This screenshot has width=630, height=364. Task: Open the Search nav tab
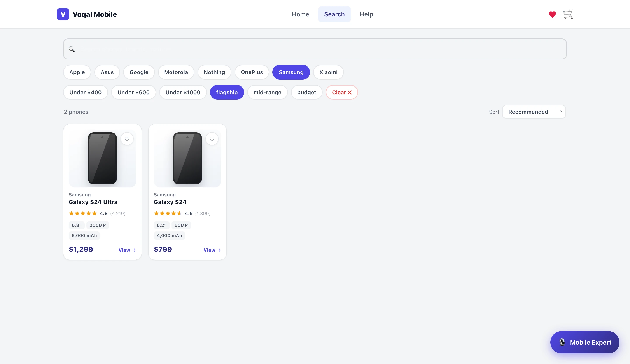[334, 14]
